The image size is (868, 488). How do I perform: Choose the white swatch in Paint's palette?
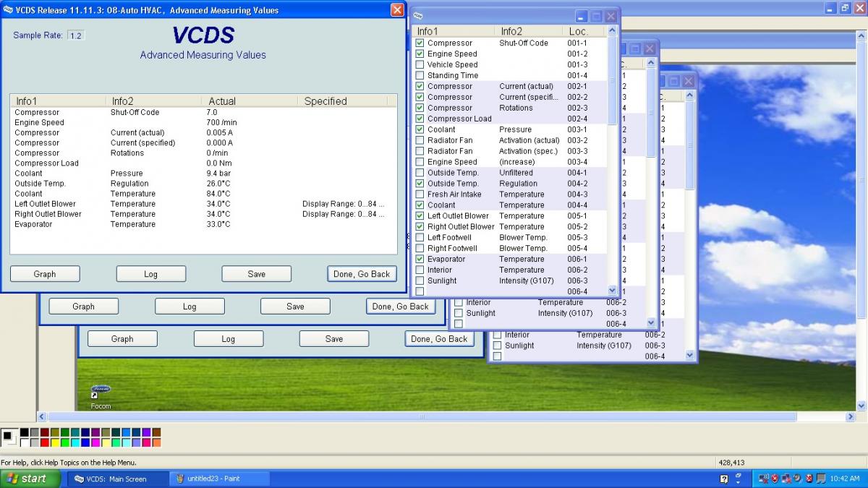point(25,442)
